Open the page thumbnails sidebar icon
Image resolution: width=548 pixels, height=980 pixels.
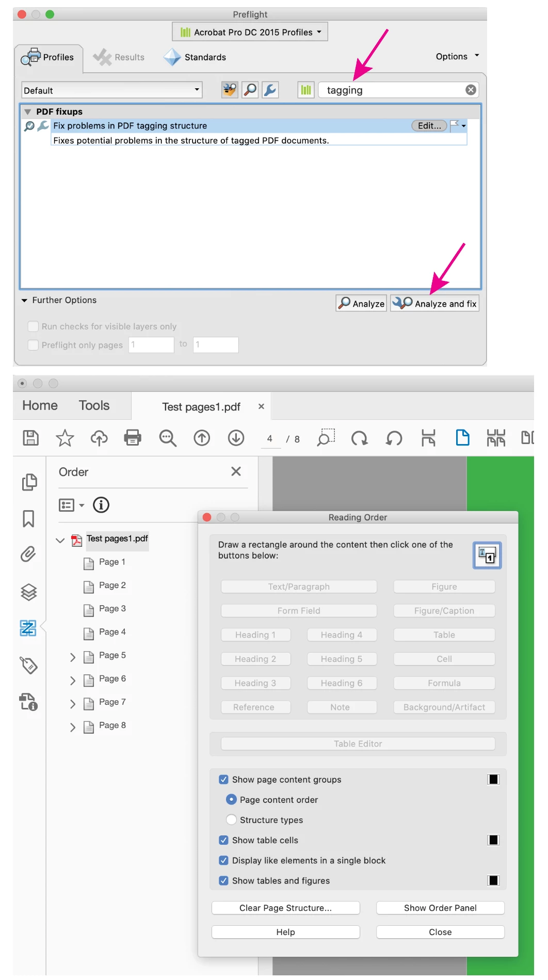[x=29, y=482]
